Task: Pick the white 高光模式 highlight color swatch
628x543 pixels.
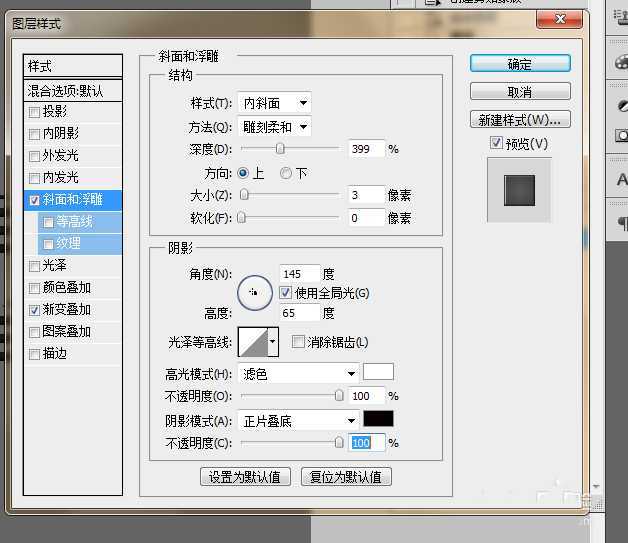Action: tap(378, 372)
